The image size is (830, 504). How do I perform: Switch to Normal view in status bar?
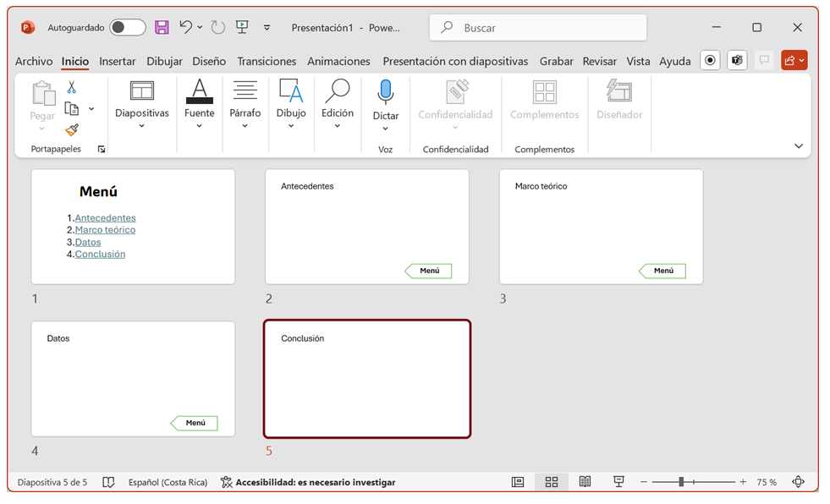click(x=518, y=482)
